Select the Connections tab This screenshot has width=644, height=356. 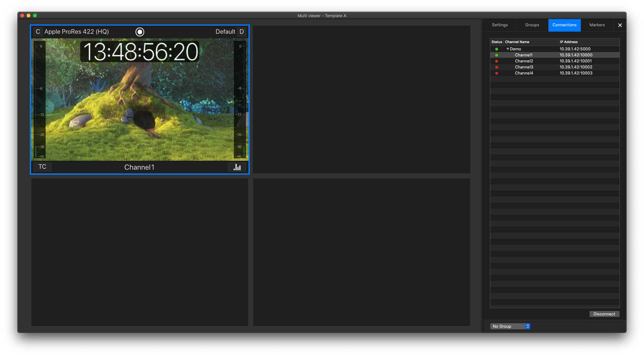point(564,25)
